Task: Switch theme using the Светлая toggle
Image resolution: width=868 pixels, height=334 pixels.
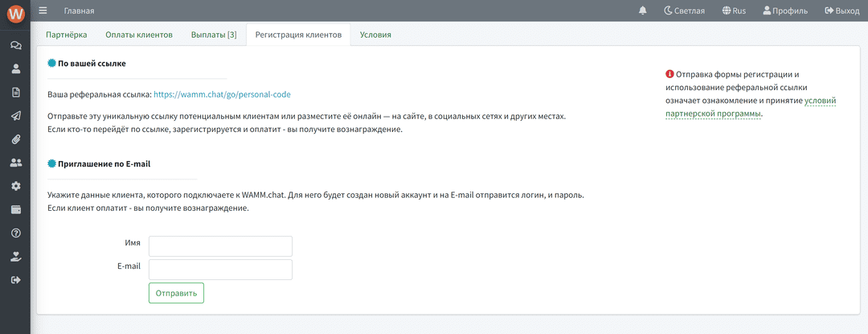Action: click(x=684, y=11)
